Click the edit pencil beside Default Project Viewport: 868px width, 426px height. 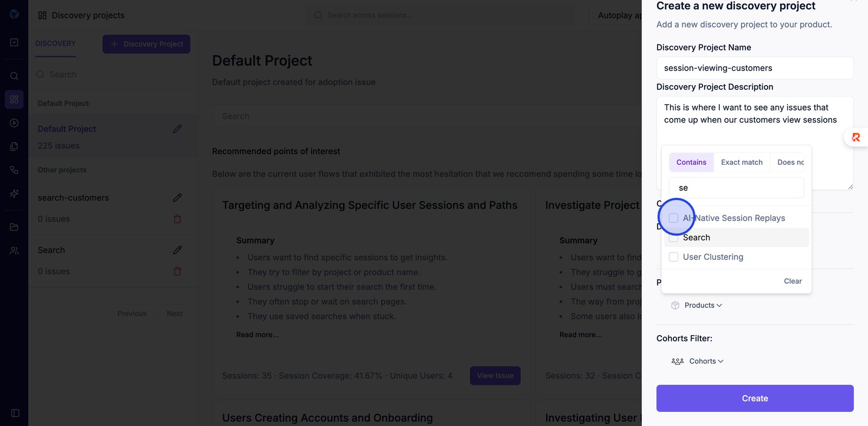click(x=177, y=129)
